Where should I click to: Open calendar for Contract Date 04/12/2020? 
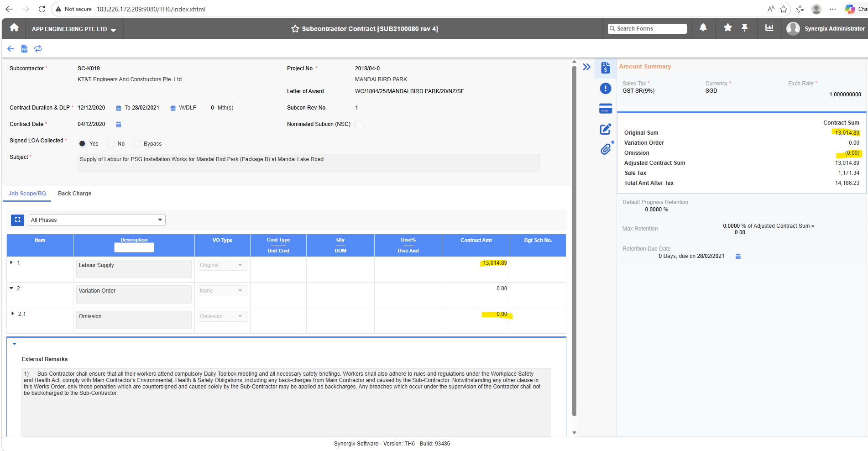[x=119, y=125]
